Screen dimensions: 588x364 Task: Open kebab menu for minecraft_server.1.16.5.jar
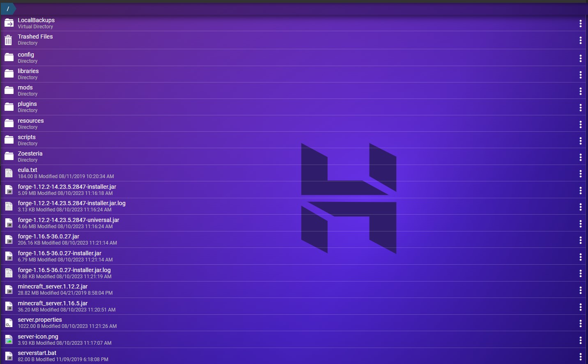(580, 307)
